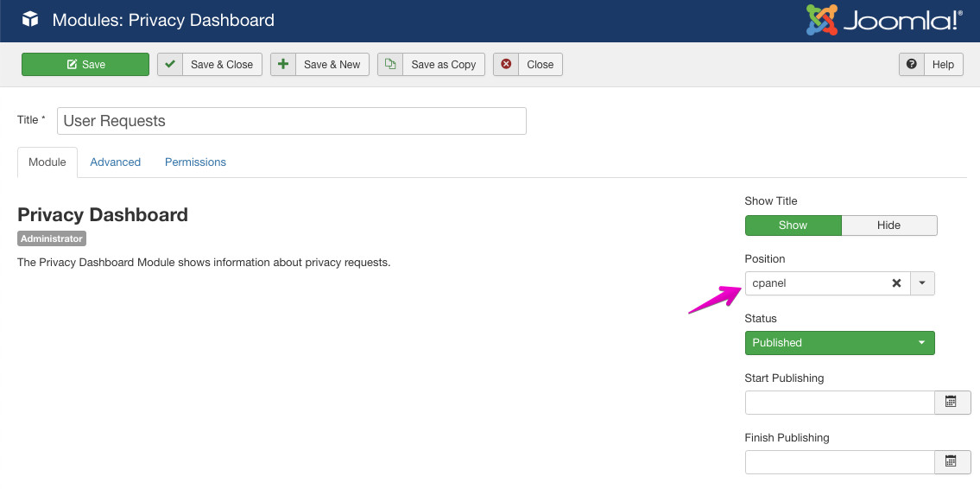The height and width of the screenshot is (489, 980).
Task: Clear the cpanel position value
Action: [x=896, y=283]
